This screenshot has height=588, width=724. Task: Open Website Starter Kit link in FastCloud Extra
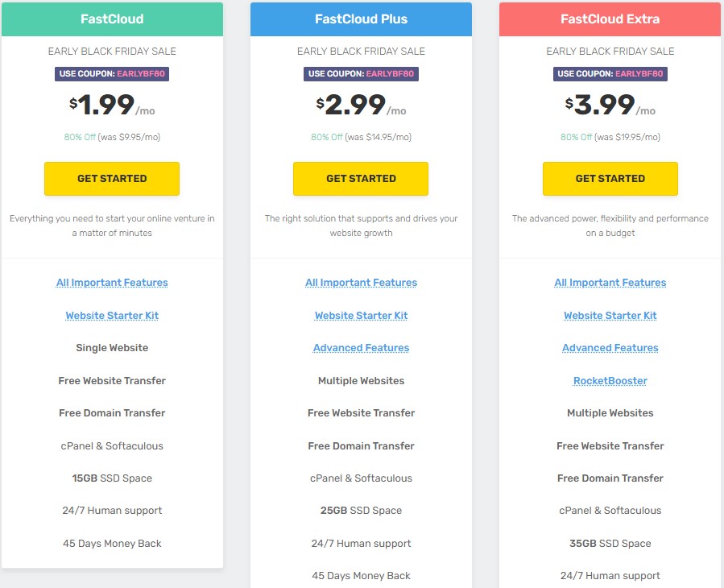coord(610,316)
